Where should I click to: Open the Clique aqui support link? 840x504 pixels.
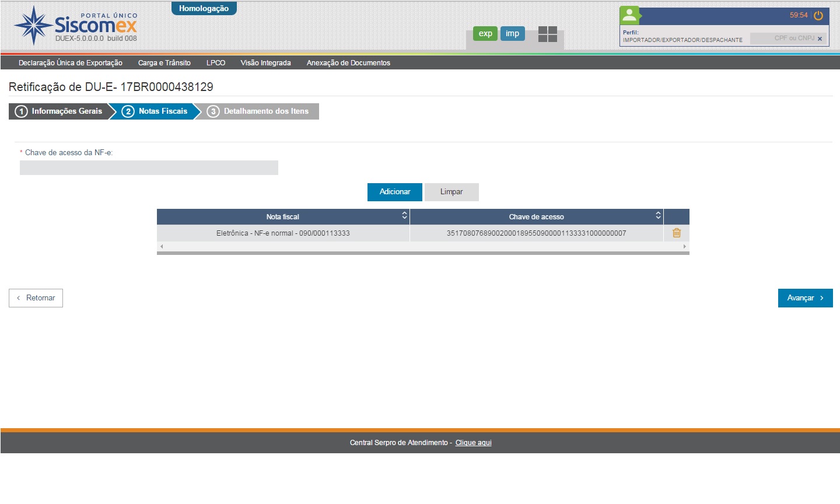pos(474,443)
